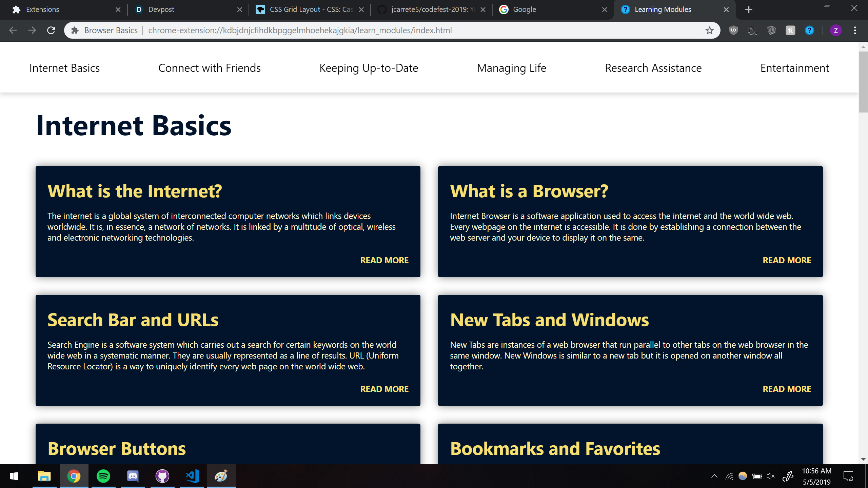Select Research Assistance nav item
This screenshot has height=488, width=868.
[x=653, y=68]
